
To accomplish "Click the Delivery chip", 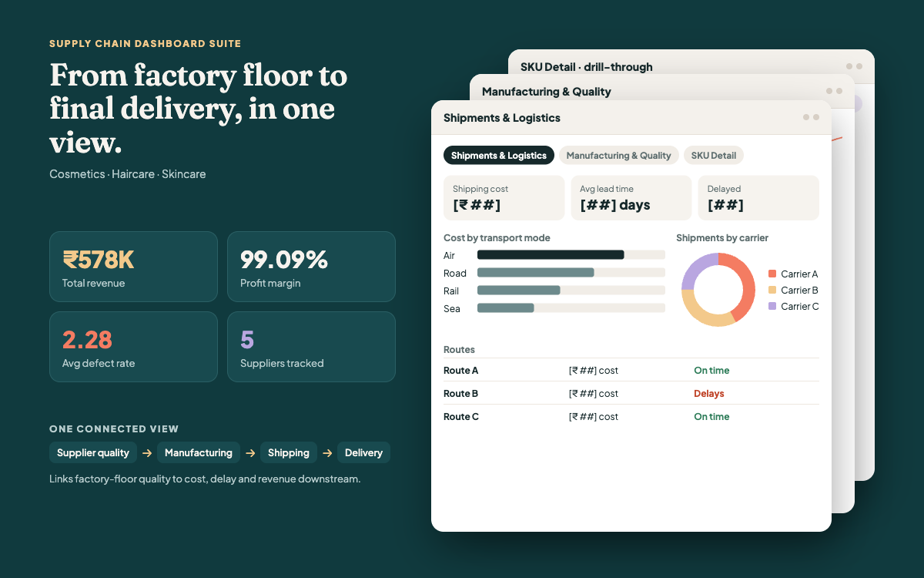I will [363, 452].
